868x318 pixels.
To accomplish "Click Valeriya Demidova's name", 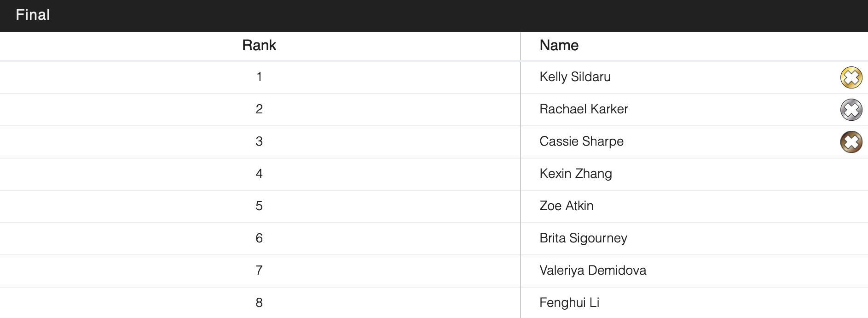I will (x=592, y=271).
